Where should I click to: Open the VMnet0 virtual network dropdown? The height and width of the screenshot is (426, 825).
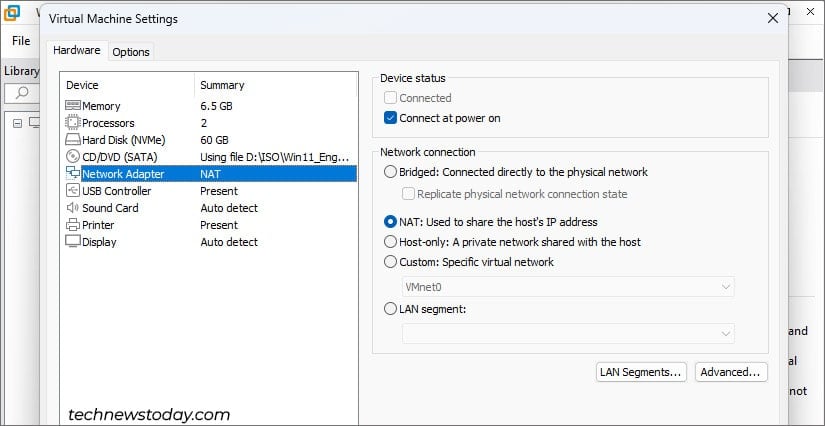[568, 287]
